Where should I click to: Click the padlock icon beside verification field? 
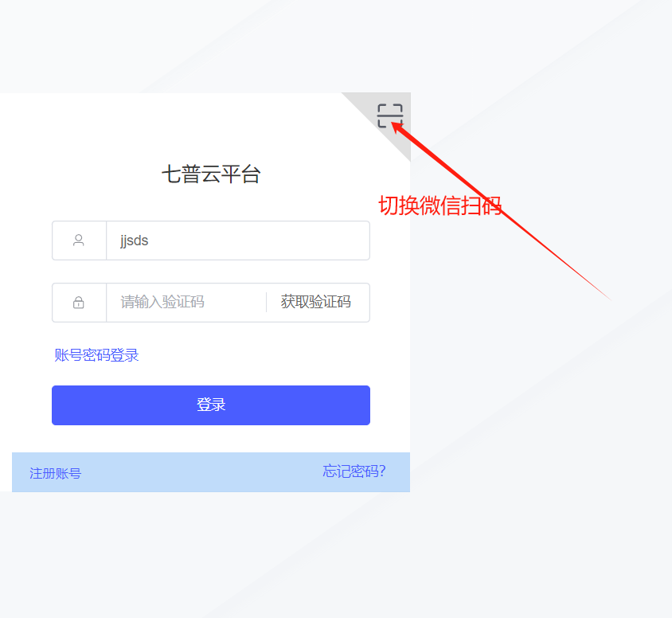click(79, 303)
